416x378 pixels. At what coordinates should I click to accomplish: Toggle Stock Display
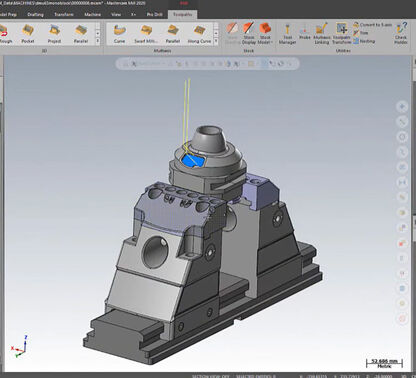[x=249, y=33]
